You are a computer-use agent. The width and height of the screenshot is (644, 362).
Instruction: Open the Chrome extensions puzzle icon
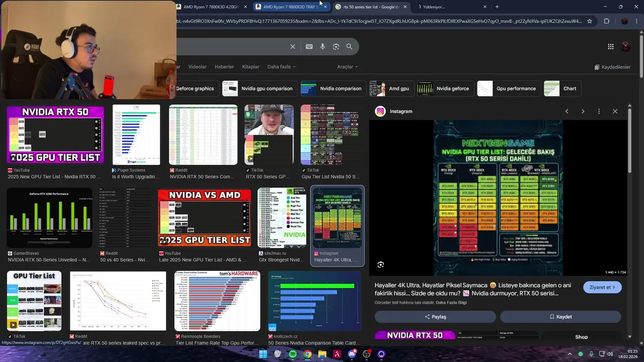[606, 21]
